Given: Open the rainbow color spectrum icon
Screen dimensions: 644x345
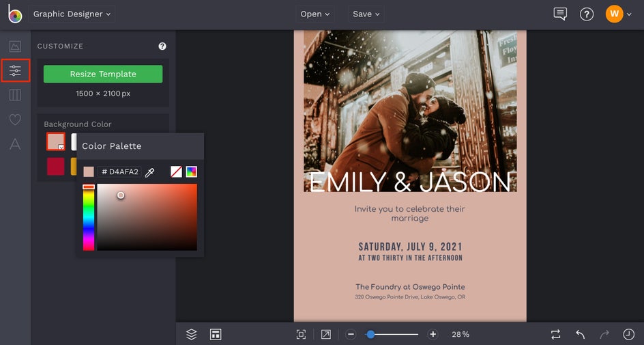Looking at the screenshot, I should [192, 172].
